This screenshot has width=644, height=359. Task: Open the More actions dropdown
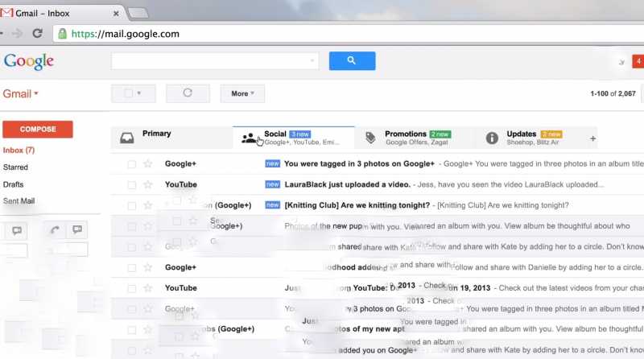click(242, 93)
